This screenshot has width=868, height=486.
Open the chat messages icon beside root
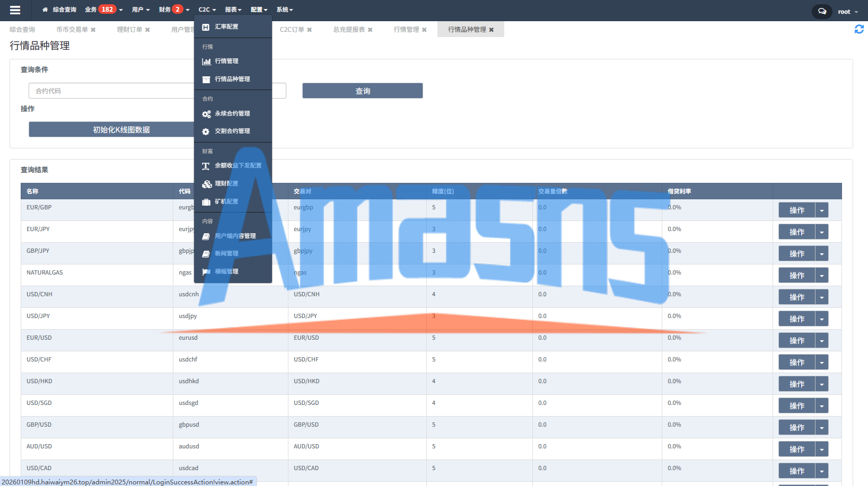click(x=822, y=11)
